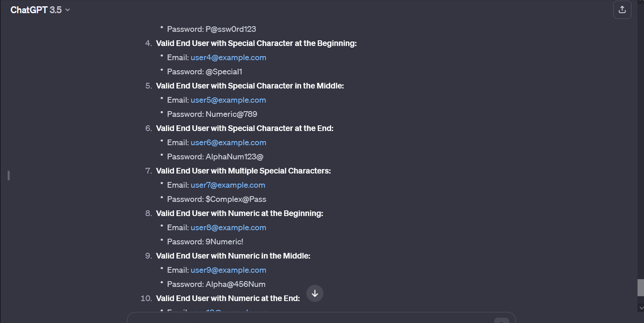The image size is (644, 323).
Task: Click the user5@example.com link
Action: click(228, 100)
